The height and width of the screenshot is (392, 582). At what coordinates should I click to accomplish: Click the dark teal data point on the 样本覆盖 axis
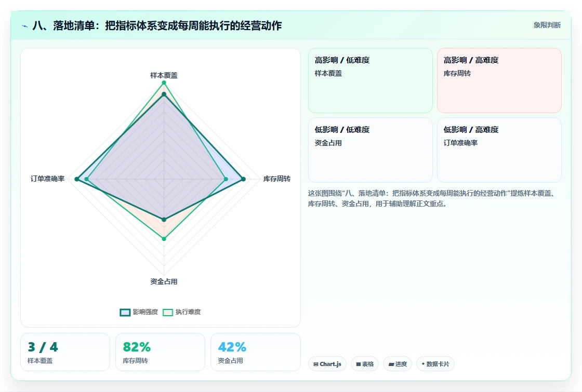164,94
